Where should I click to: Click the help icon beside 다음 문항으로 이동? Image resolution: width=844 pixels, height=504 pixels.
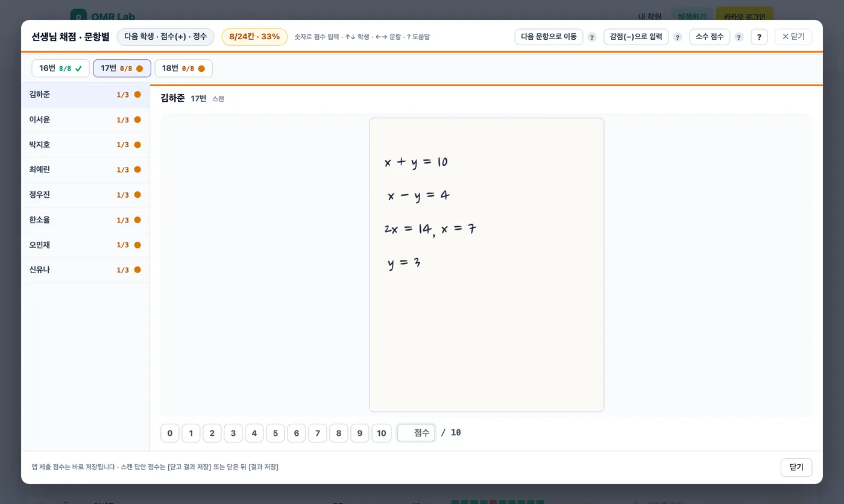point(592,37)
